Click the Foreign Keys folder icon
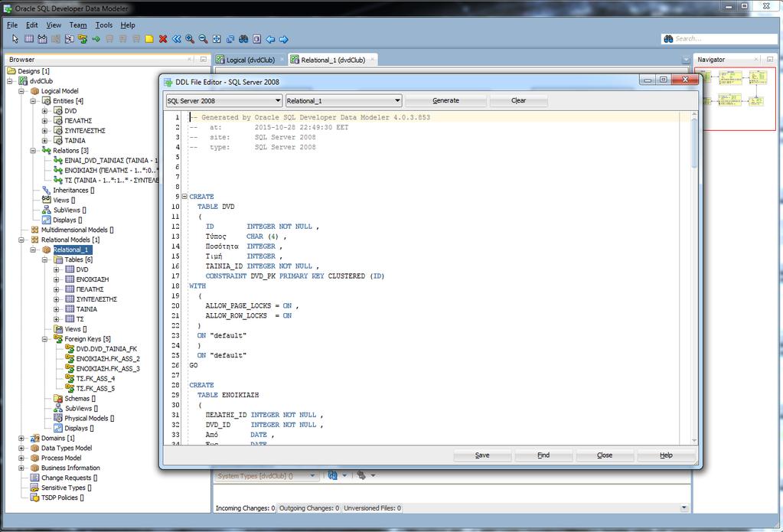 tap(58, 339)
